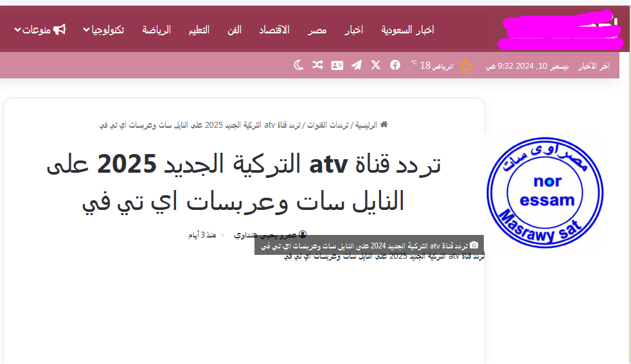Click the megaphone icon beside منوعات

(x=60, y=30)
